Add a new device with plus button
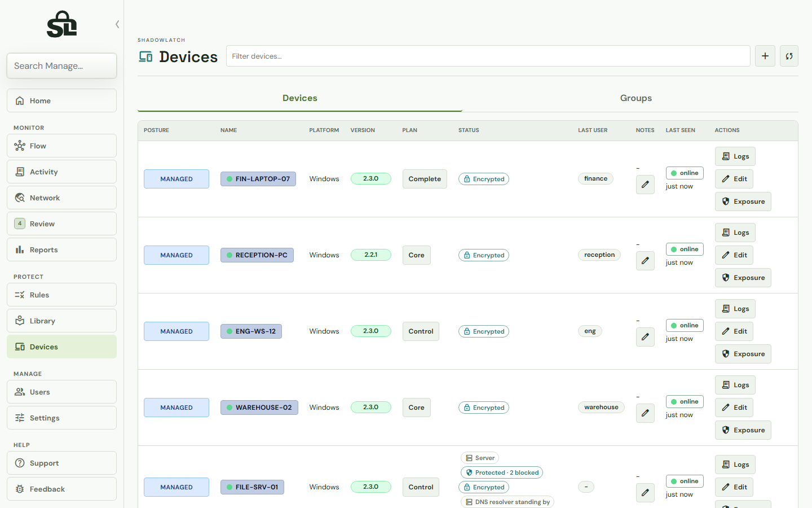The width and height of the screenshot is (812, 508). coord(765,56)
